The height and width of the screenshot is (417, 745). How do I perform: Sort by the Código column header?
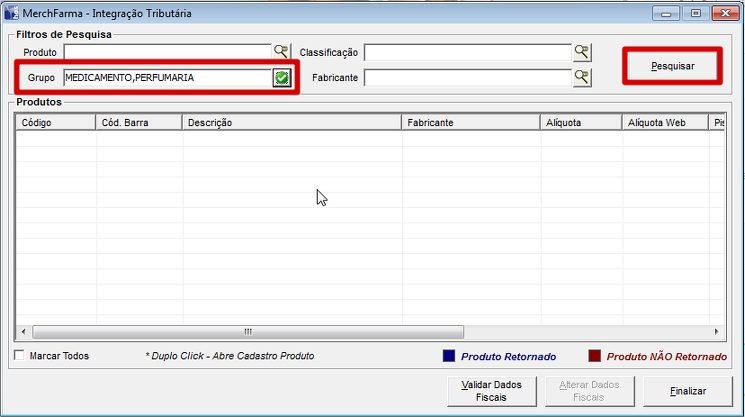(56, 123)
